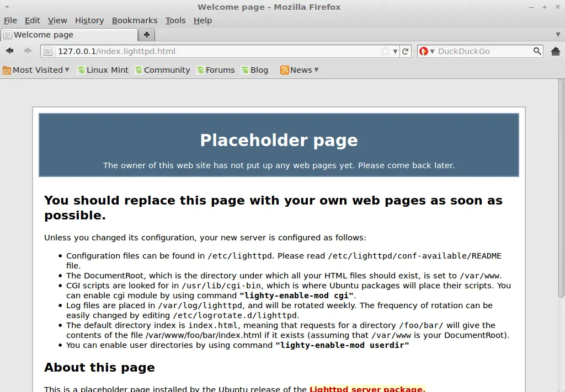Open the Forums bookmark
The height and width of the screenshot is (392, 565).
pyautogui.click(x=216, y=70)
